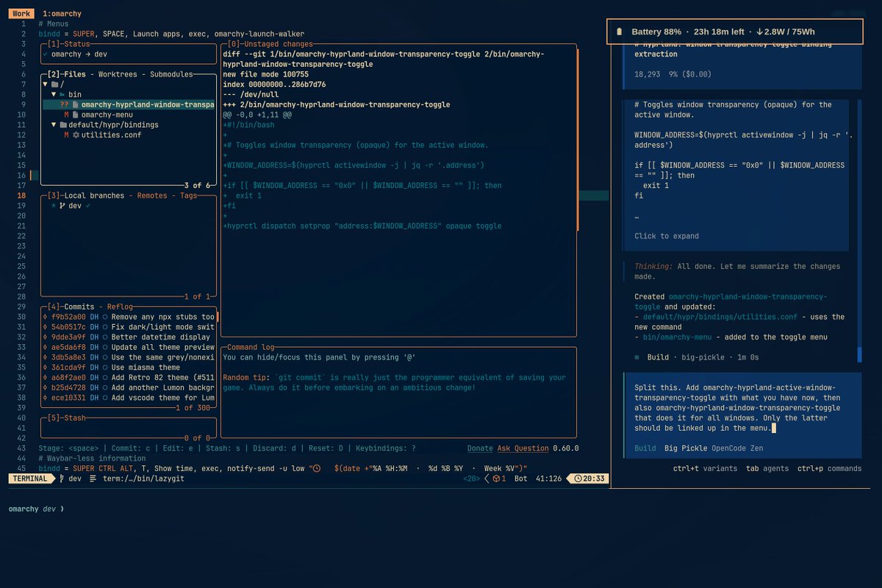
Task: Click circle icon in commit ae5da6f8 row
Action: pos(105,347)
